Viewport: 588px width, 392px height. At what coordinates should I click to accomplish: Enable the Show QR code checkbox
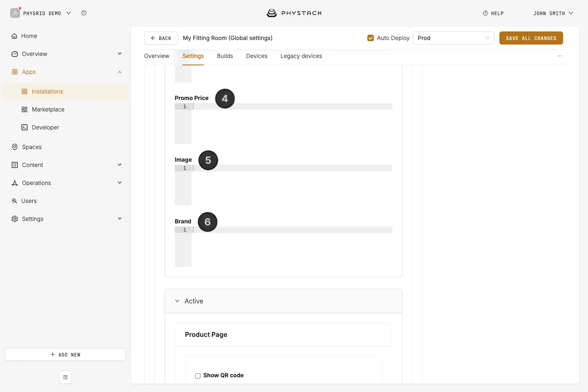tap(198, 376)
